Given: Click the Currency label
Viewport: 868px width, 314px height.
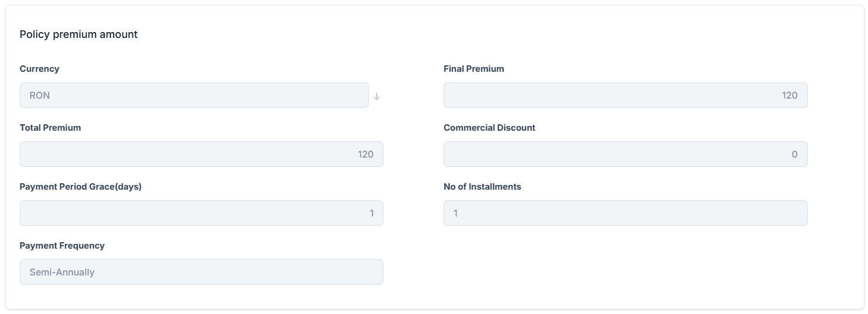Looking at the screenshot, I should tap(39, 69).
